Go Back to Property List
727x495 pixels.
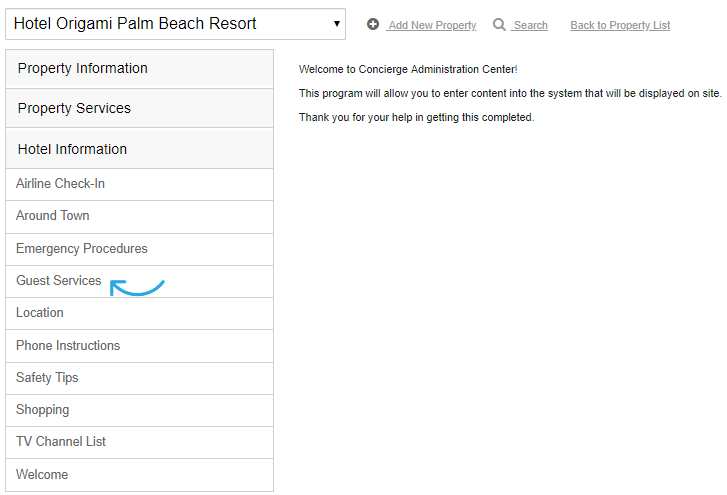click(x=620, y=25)
